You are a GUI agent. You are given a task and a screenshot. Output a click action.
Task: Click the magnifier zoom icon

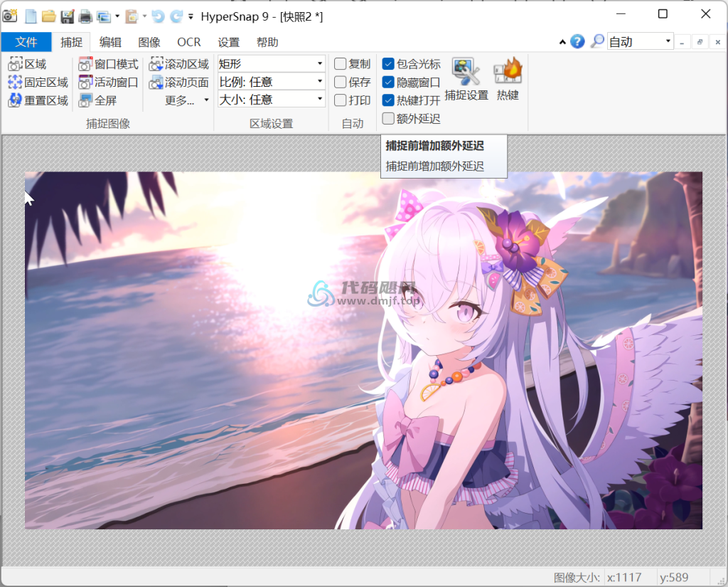pyautogui.click(x=597, y=41)
